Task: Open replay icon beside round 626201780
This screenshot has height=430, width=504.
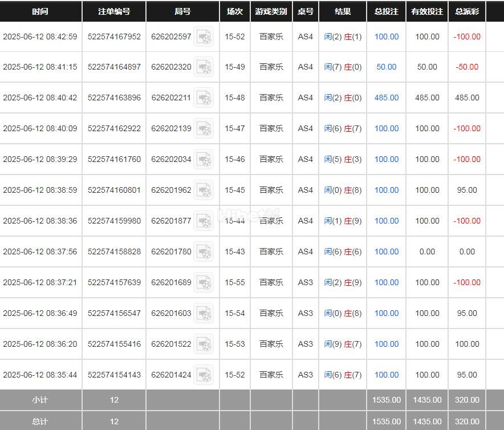Action: 204,252
